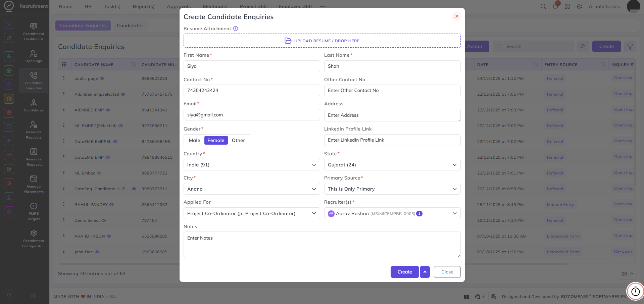Click Create button in dialog

[405, 272]
